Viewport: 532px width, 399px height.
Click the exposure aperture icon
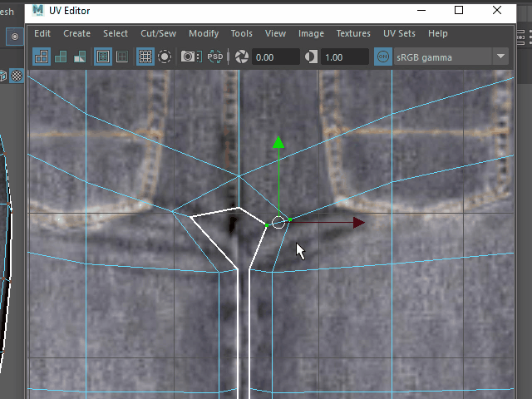(242, 57)
